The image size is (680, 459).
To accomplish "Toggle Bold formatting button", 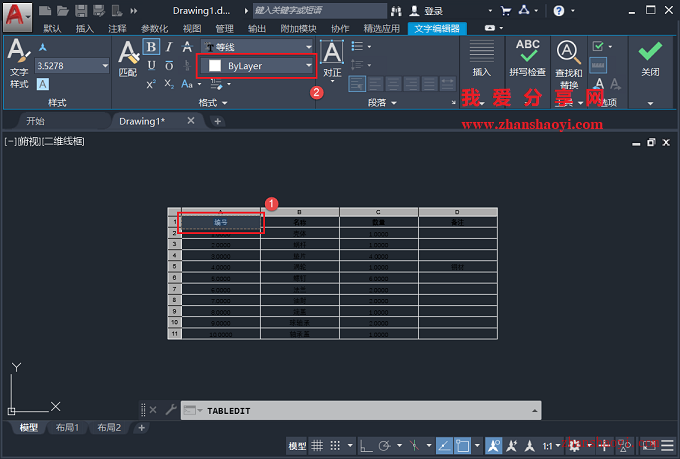I will (151, 47).
